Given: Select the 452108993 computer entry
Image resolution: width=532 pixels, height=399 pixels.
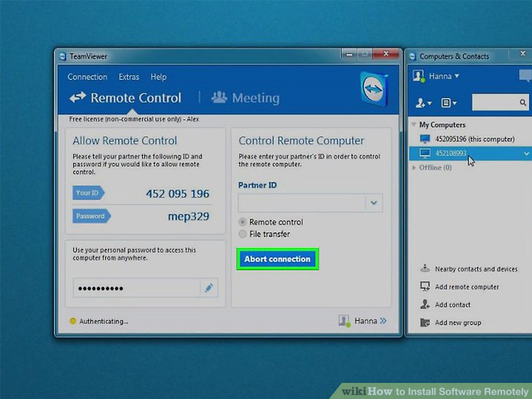Looking at the screenshot, I should coord(471,153).
